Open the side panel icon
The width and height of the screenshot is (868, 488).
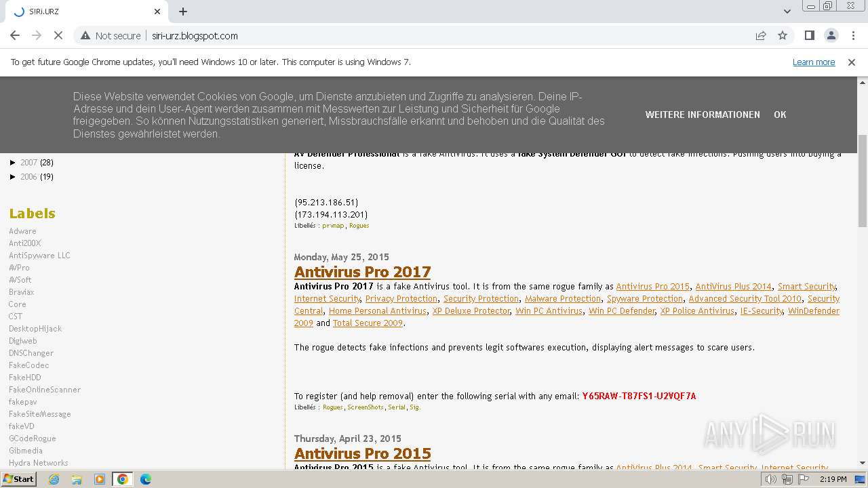click(809, 36)
